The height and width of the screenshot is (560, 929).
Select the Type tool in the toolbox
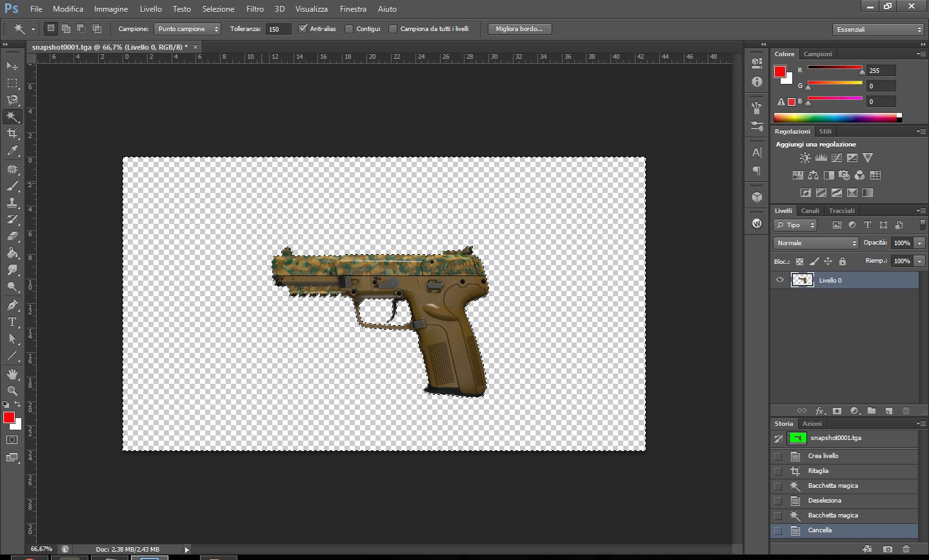click(x=12, y=322)
